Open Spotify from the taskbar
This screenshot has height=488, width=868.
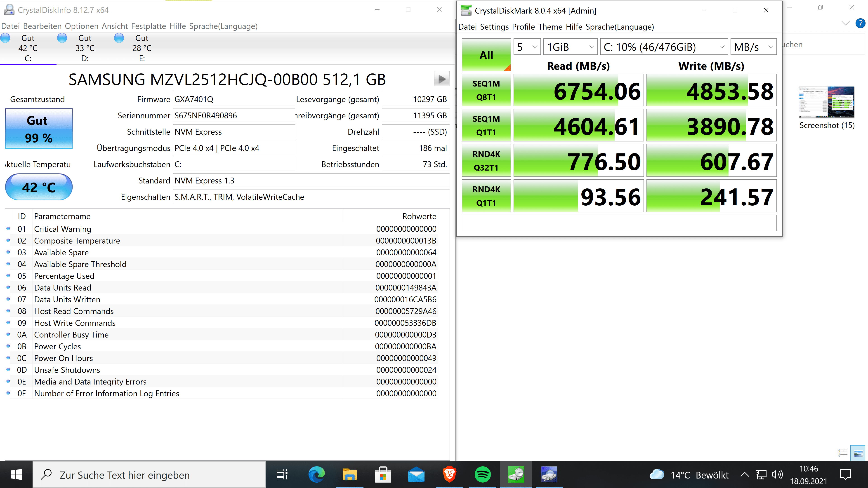[x=483, y=474]
